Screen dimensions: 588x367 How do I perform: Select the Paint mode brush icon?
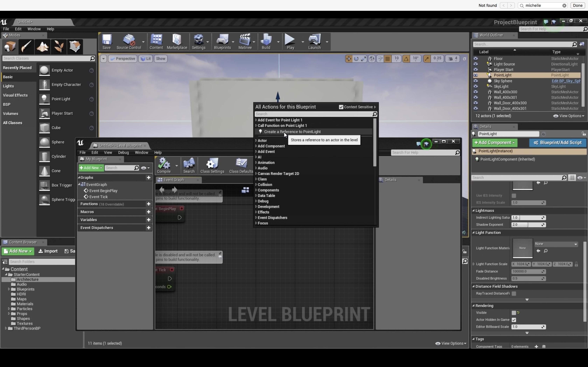[26, 46]
